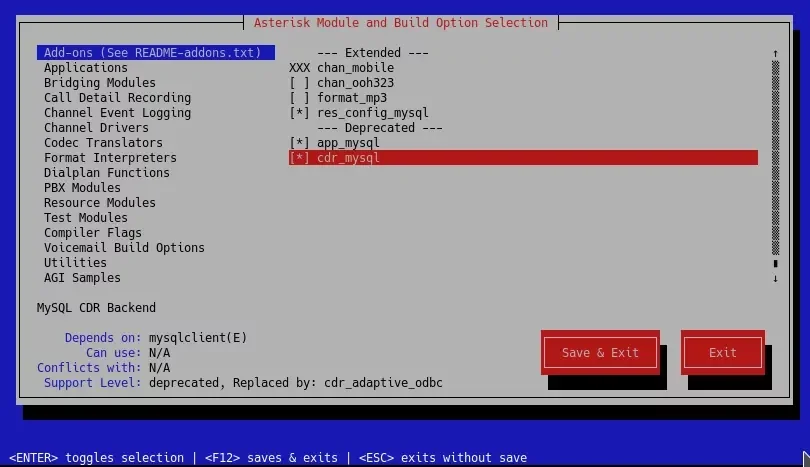Click the Deprecated section header
Image resolution: width=810 pixels, height=467 pixels.
[380, 128]
